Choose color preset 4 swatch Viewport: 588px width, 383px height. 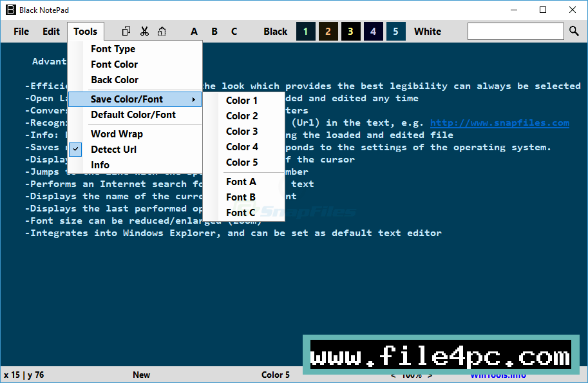click(x=373, y=31)
